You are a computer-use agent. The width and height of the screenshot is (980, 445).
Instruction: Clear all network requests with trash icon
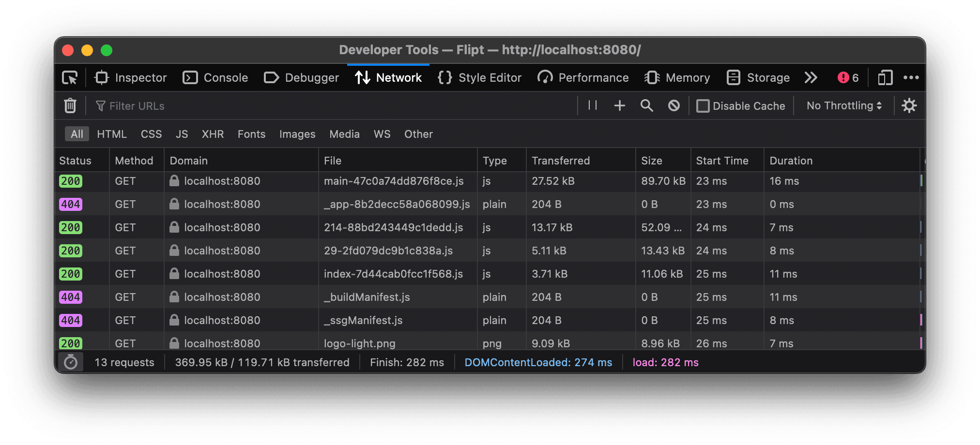point(70,105)
